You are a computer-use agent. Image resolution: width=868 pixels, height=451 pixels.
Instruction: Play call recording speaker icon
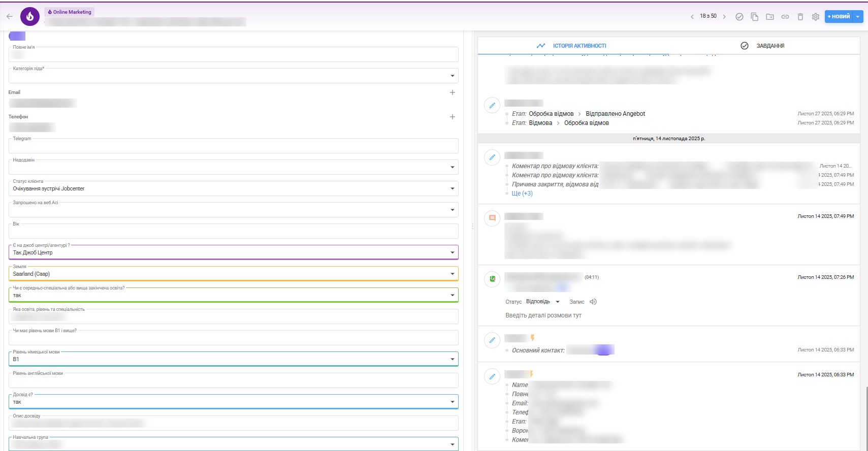[x=593, y=302]
